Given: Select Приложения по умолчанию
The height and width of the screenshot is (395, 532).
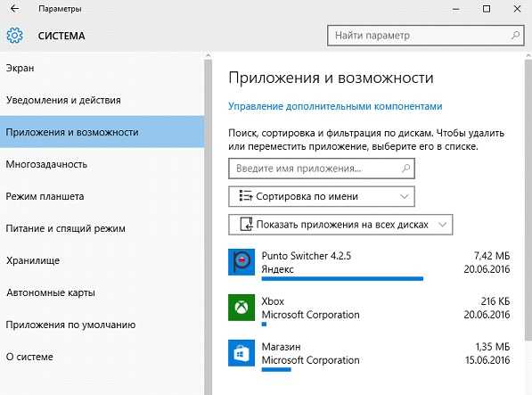Looking at the screenshot, I should [x=70, y=325].
